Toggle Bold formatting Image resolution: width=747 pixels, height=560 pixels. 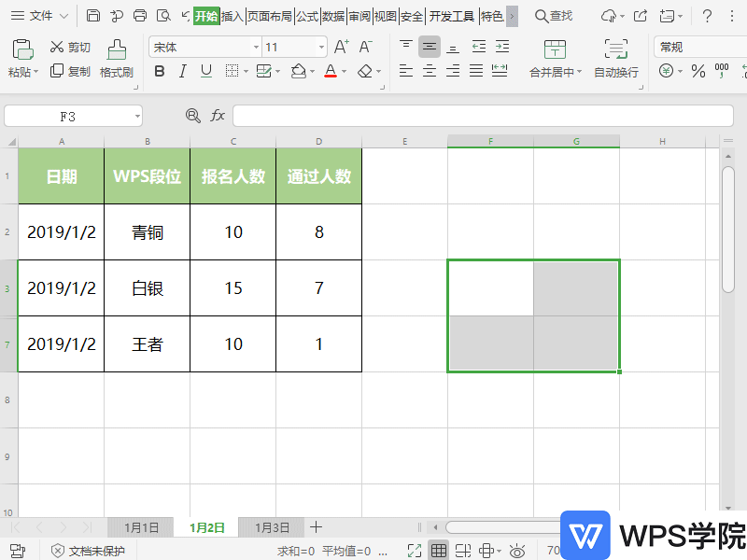click(160, 72)
